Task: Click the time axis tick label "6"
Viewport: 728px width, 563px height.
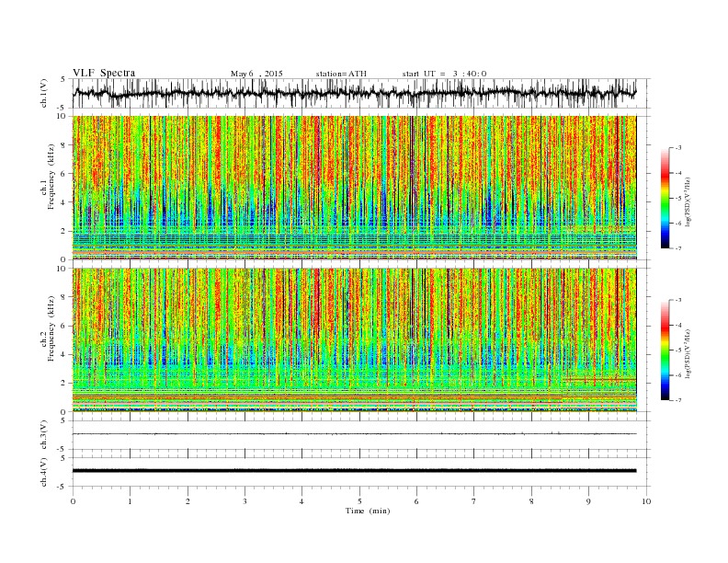Action: 416,501
